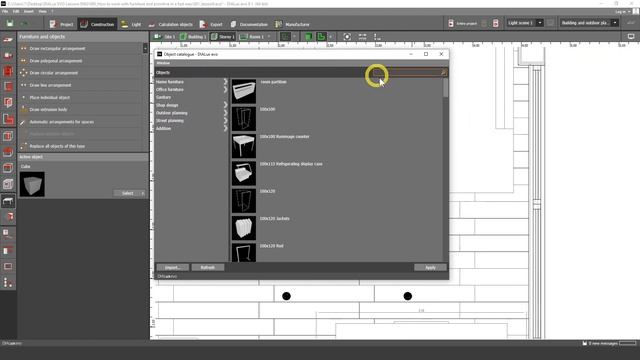Open the View menu

(42, 11)
